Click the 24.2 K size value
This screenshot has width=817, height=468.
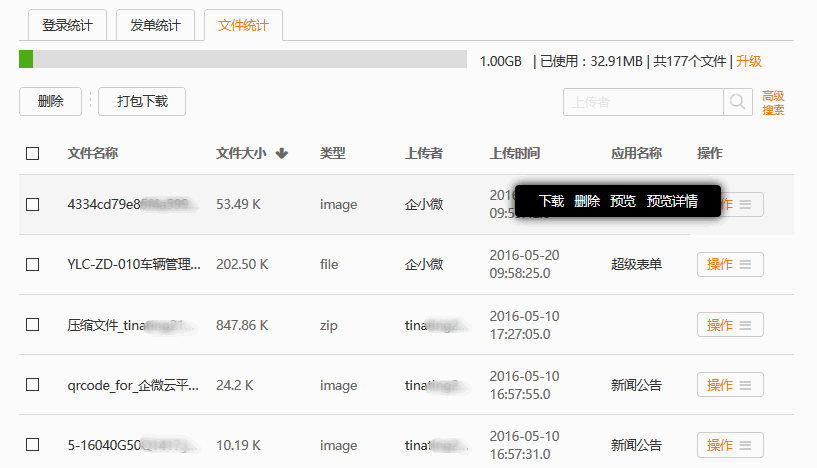tap(235, 385)
